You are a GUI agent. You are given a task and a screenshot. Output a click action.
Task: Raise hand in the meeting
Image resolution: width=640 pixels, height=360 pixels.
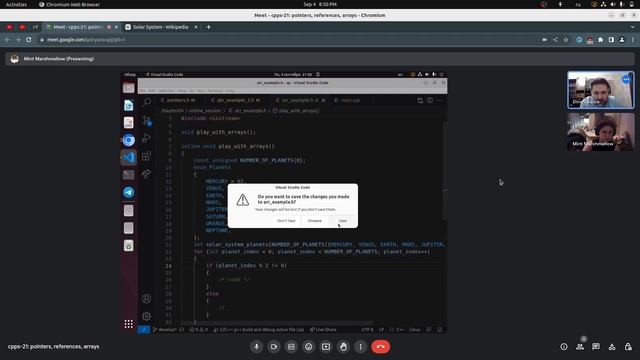[x=343, y=347]
